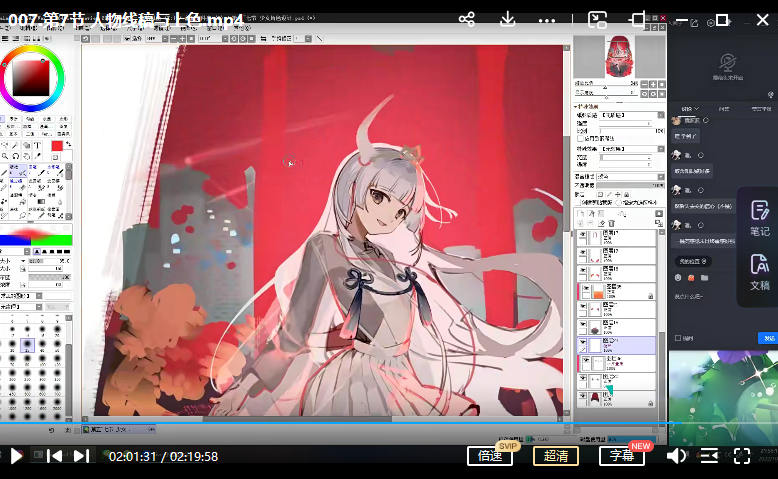Skip to the next video

point(81,456)
